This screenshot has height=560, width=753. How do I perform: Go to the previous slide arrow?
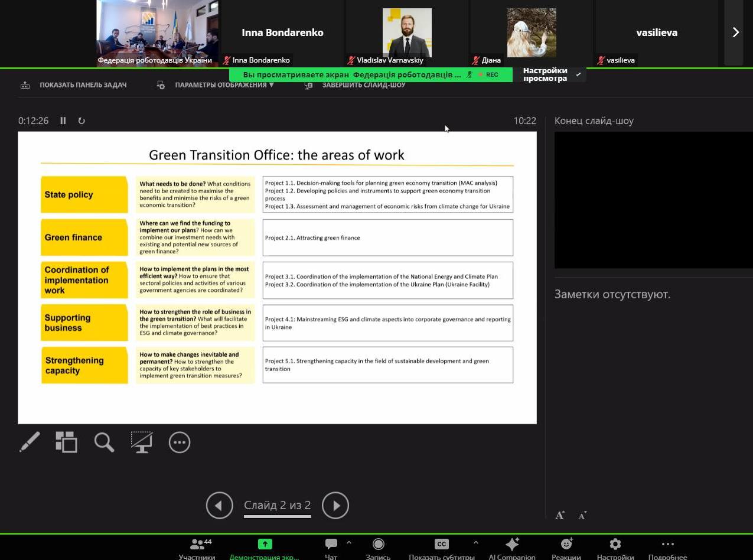[219, 506]
